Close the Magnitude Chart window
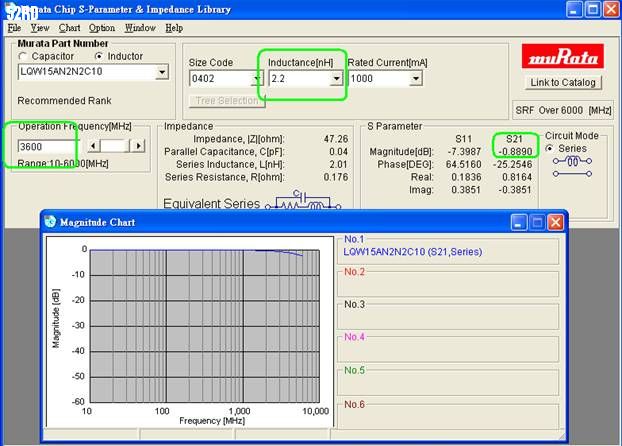 click(x=555, y=222)
